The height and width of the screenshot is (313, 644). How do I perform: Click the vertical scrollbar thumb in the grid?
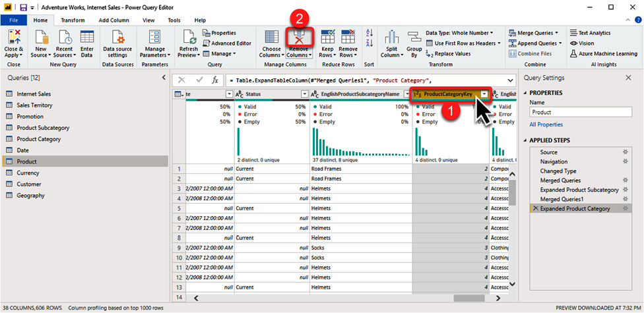click(x=512, y=192)
